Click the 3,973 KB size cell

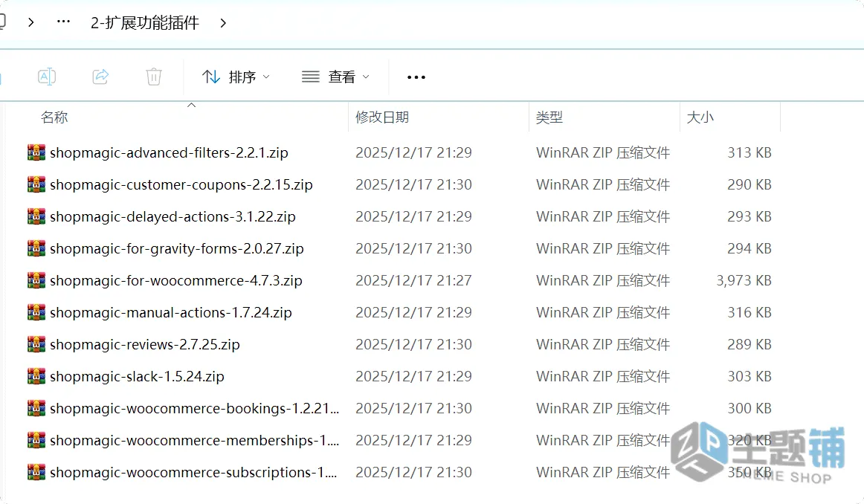tap(744, 280)
